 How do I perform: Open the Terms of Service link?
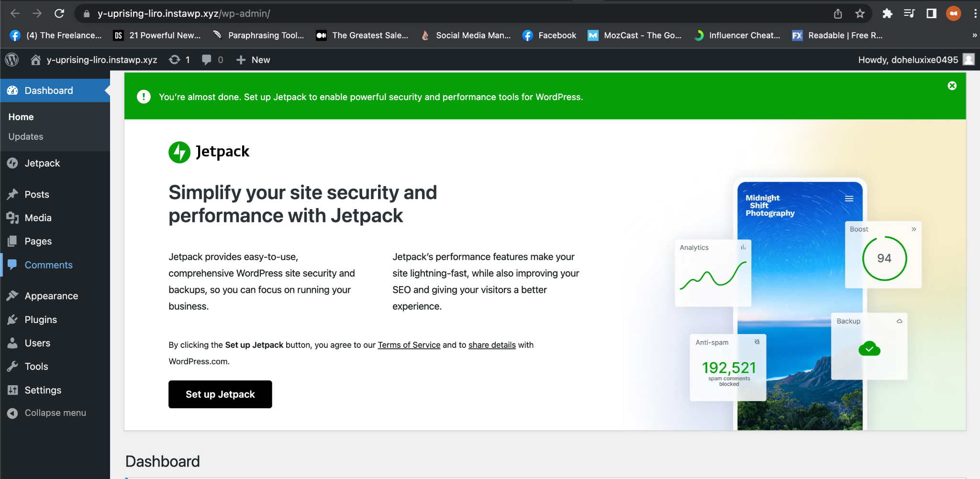(x=409, y=345)
